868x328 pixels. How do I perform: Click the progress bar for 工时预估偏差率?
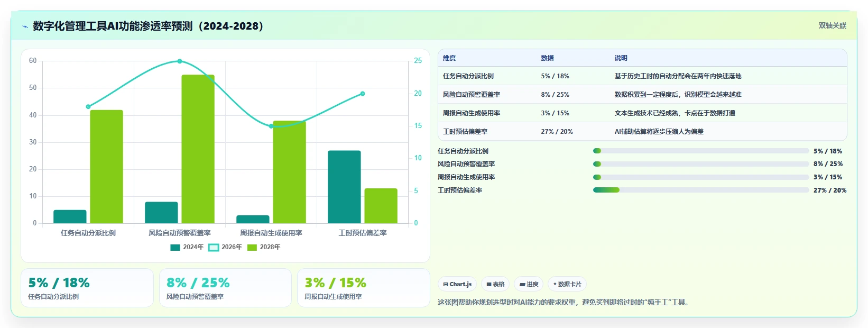tap(701, 190)
